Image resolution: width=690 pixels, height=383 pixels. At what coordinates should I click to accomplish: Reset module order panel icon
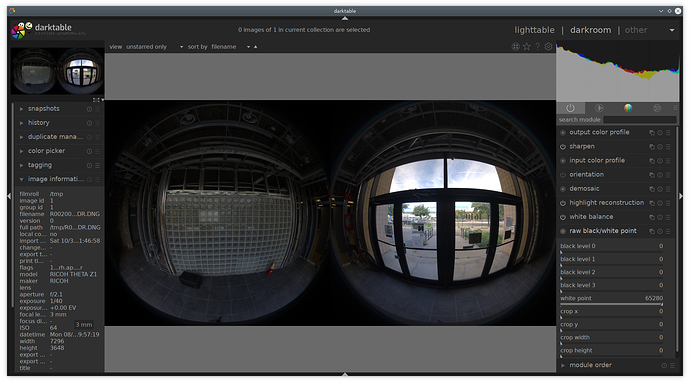click(664, 365)
